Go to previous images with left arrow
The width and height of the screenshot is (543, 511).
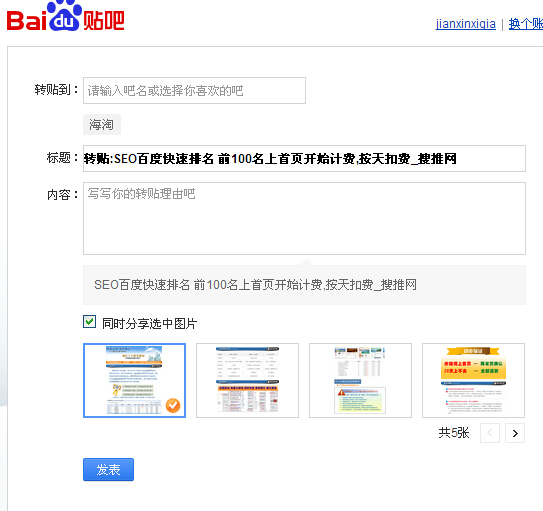coord(490,433)
